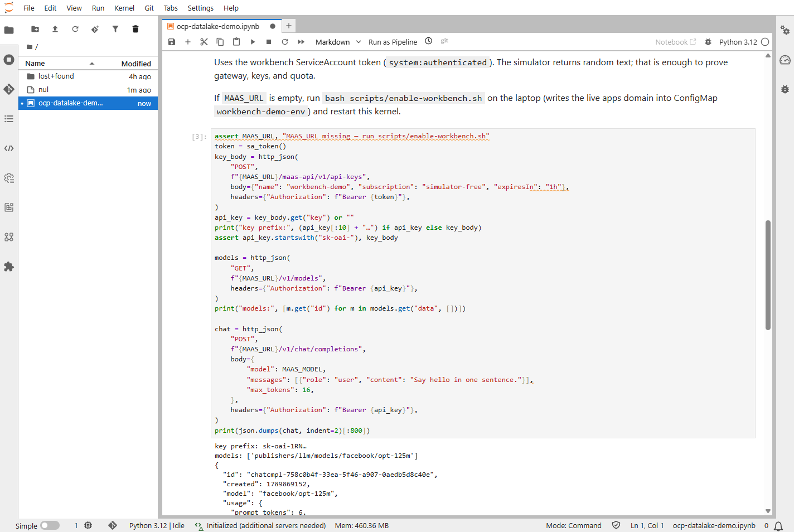This screenshot has height=532, width=794.
Task: Run the selected cell
Action: coord(253,42)
